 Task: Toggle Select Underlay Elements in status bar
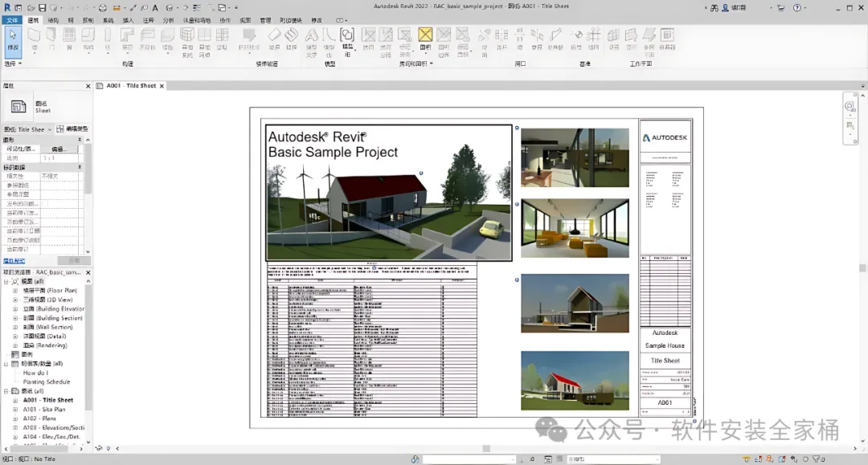pos(759,459)
